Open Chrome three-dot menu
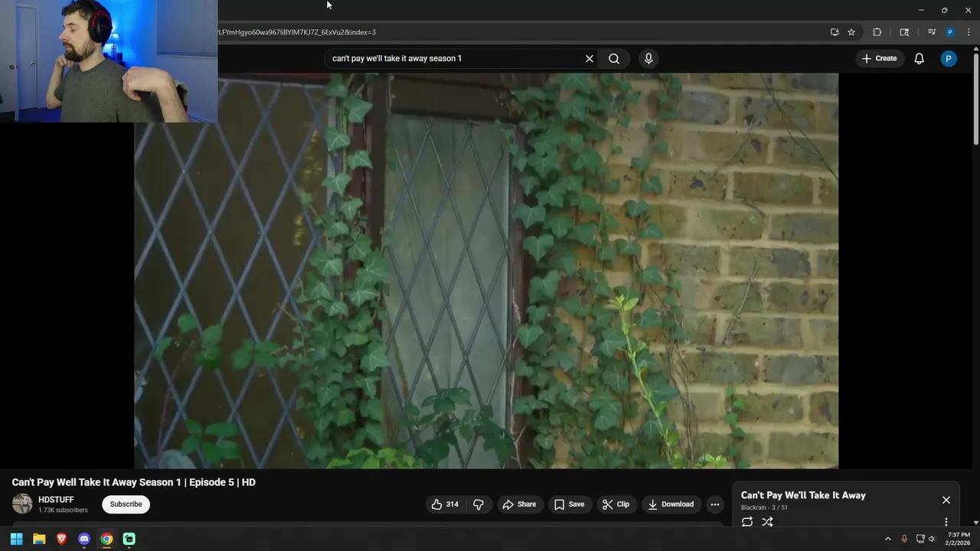This screenshot has width=980, height=551. (969, 32)
